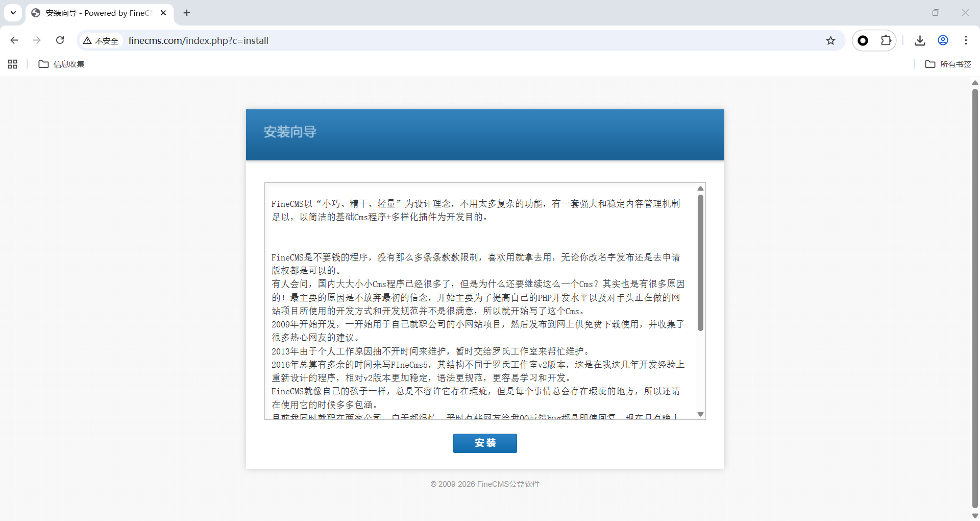
Task: Click the license text box scrollbar thumb
Action: pos(700,263)
